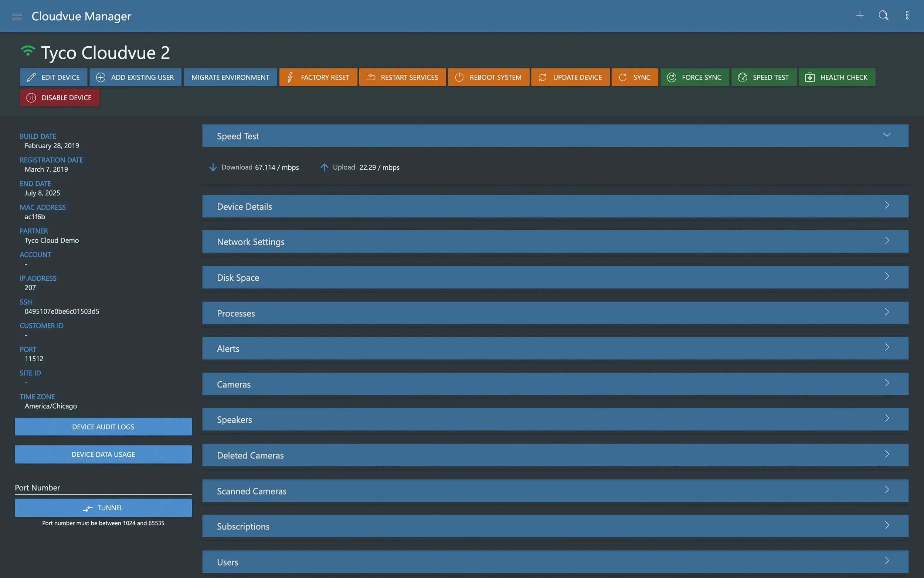924x578 pixels.
Task: Click the Wi-Fi status icon beside Tyco Cloudvue 2
Action: tap(27, 50)
